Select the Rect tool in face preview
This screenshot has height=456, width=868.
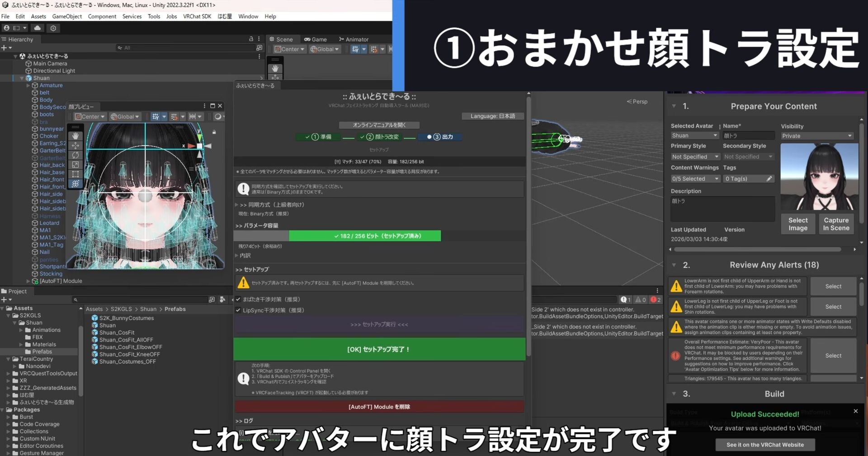[x=75, y=174]
